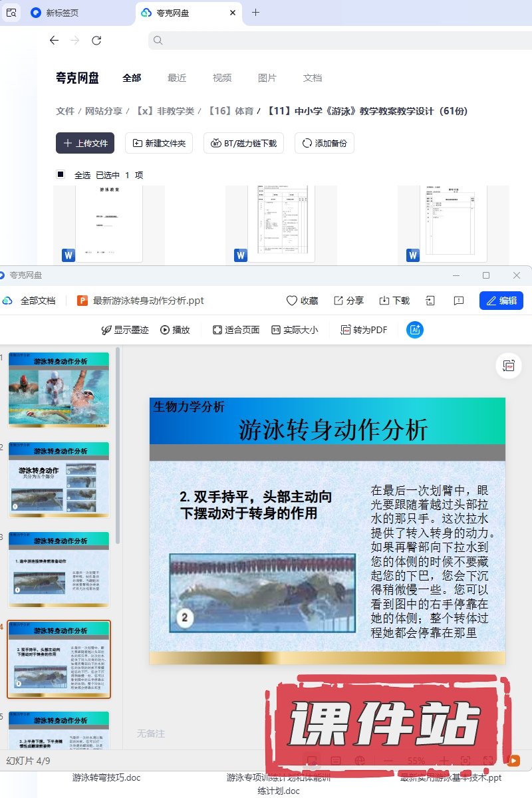Select 适合页面 fit page view
The width and height of the screenshot is (532, 798).
235,330
